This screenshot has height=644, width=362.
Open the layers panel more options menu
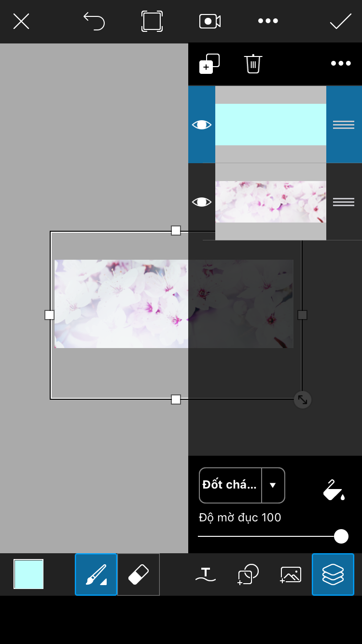point(341,64)
